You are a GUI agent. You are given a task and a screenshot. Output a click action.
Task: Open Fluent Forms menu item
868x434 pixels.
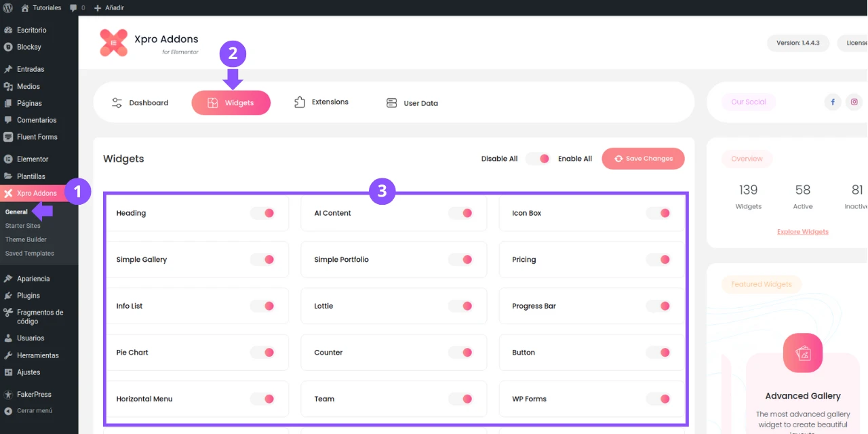[39, 137]
